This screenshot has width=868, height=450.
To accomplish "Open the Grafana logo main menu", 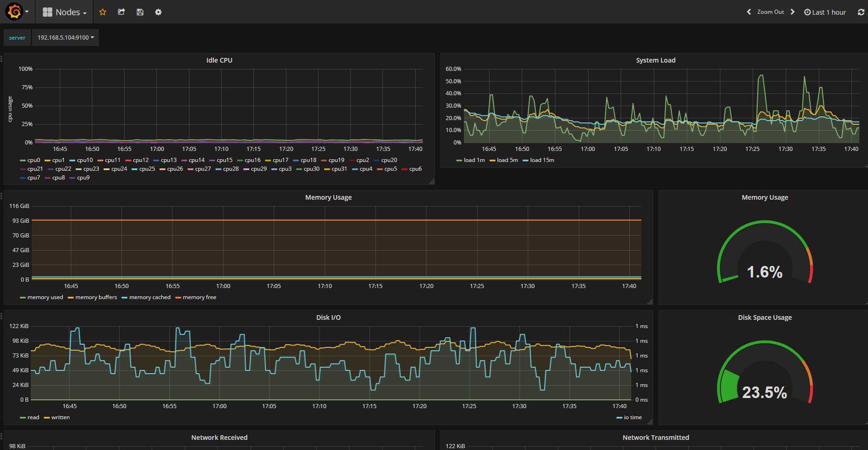I will coord(17,12).
